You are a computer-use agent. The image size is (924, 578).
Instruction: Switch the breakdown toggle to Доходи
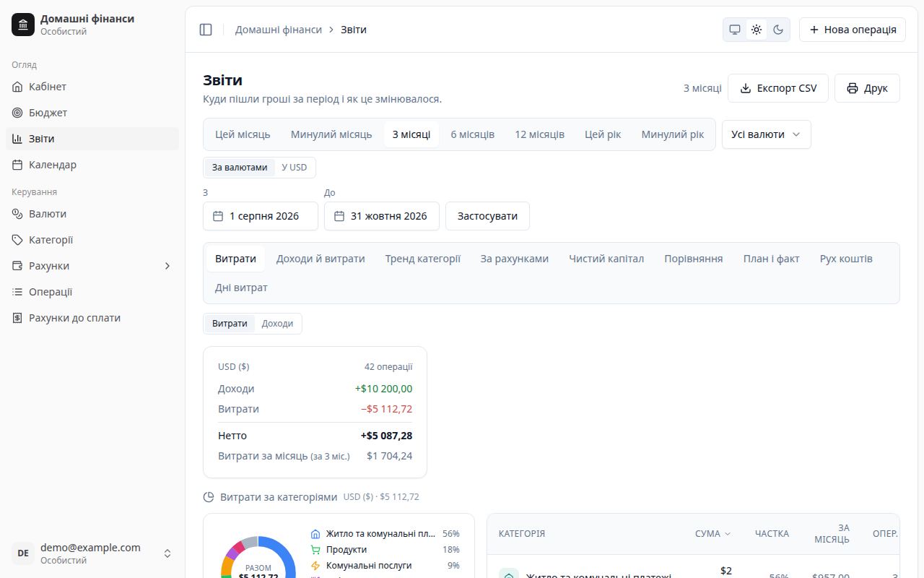click(x=277, y=324)
